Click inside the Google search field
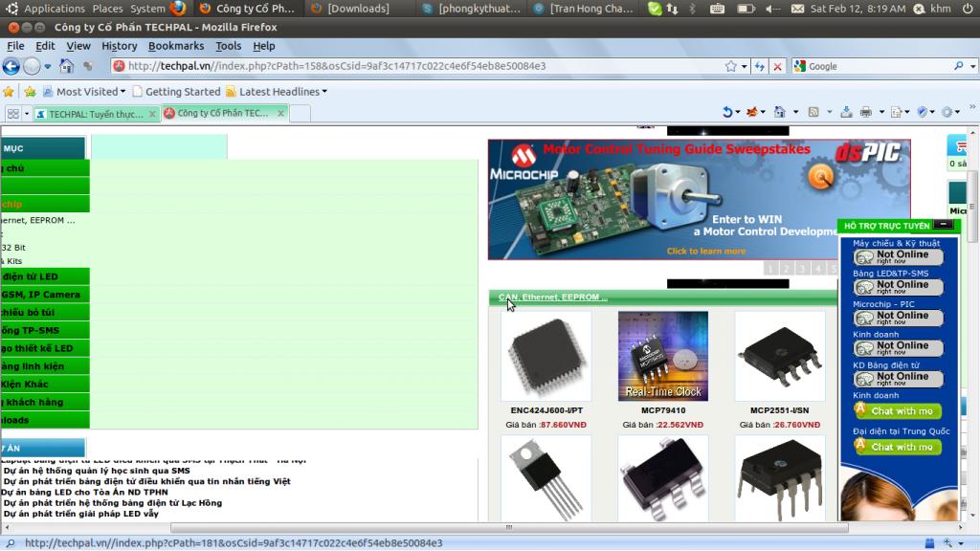This screenshot has height=551, width=980. tap(880, 66)
